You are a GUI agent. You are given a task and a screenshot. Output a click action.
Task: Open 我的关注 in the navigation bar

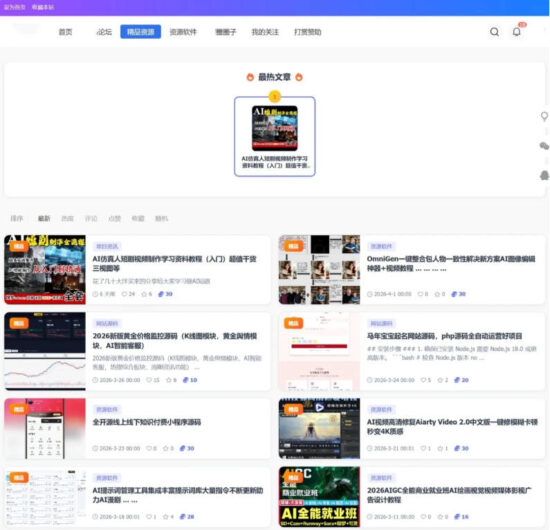pos(265,32)
